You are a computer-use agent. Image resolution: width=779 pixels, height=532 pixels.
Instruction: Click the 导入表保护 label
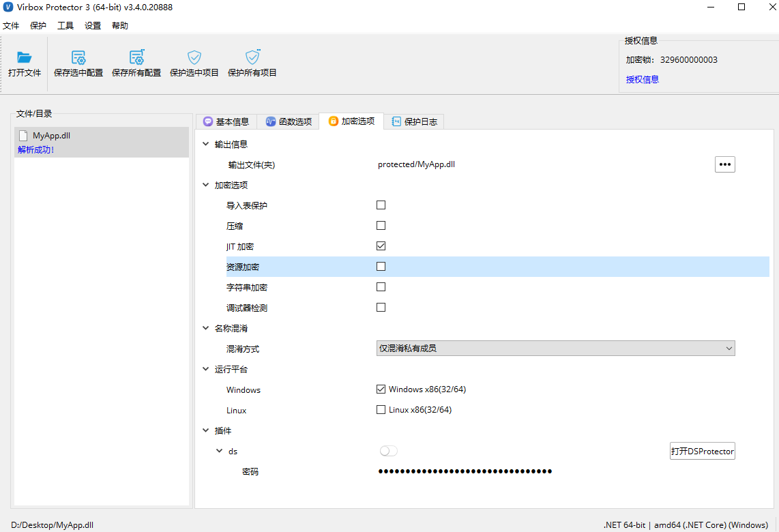247,206
